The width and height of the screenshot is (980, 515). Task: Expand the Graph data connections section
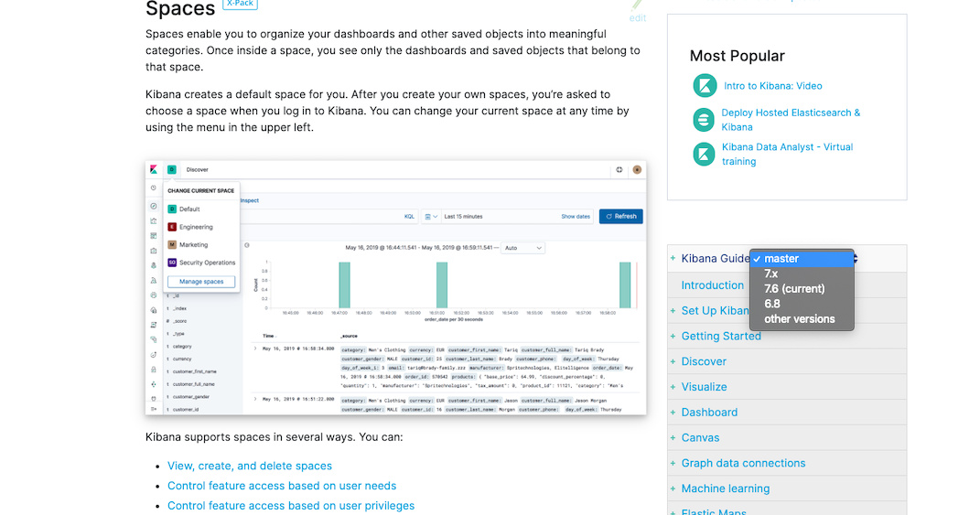coord(673,463)
